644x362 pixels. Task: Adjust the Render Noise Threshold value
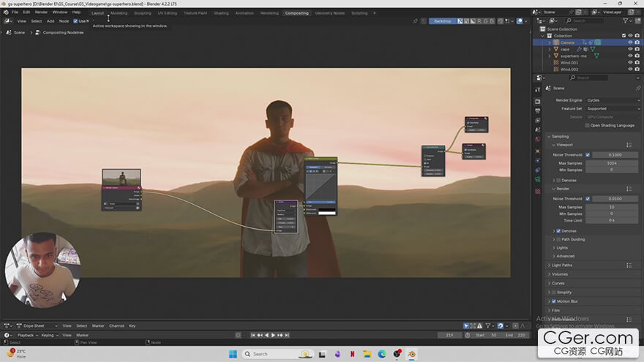tap(615, 199)
